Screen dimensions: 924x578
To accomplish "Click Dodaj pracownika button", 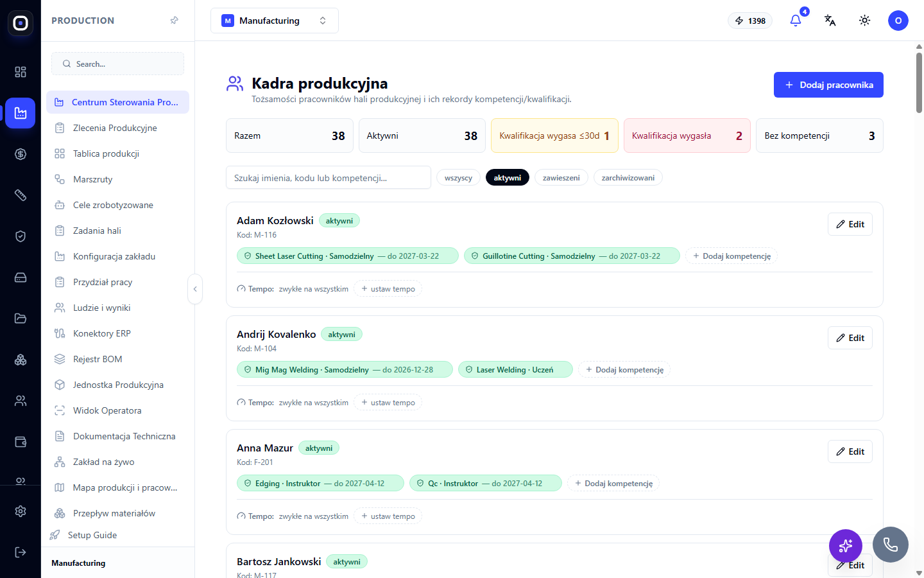I will coord(828,85).
